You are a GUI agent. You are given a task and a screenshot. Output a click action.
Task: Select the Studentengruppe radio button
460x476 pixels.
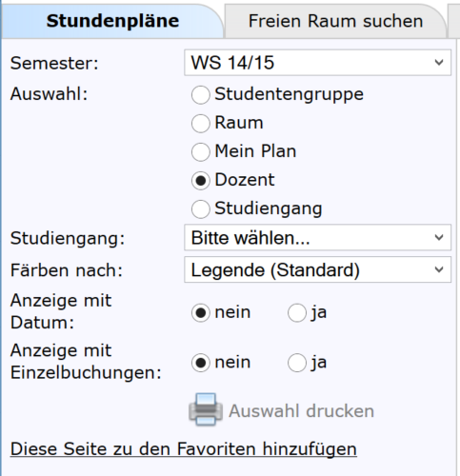[201, 95]
